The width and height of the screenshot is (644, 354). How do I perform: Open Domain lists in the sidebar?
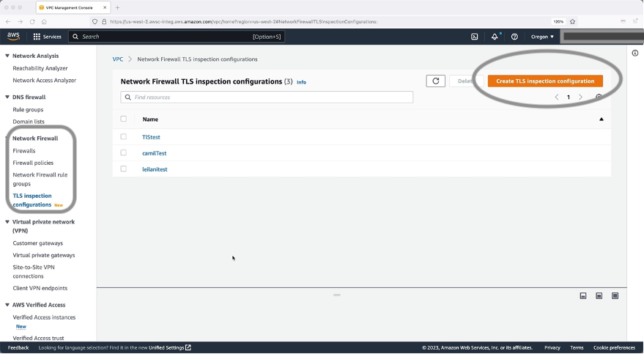(29, 122)
